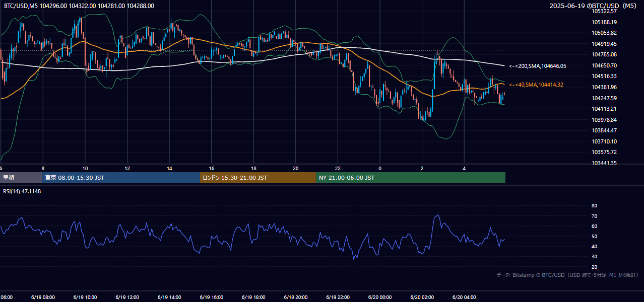644x302 pixels.
Task: Click the 6/20 04:00 time axis label
Action: pyautogui.click(x=464, y=297)
